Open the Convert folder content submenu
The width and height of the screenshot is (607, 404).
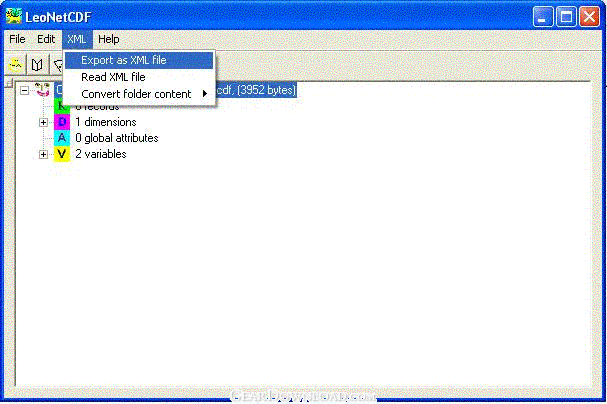coord(139,94)
